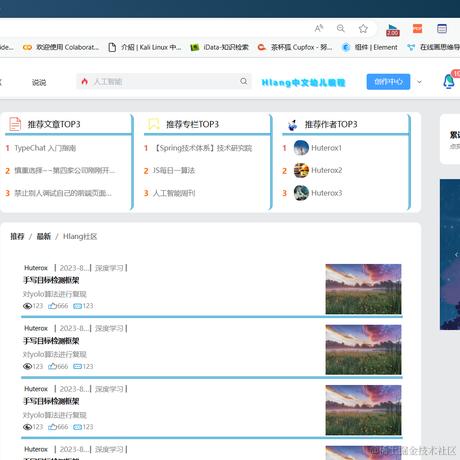460x460 pixels.
Task: Like the third post with thumbs-up icon
Action: tap(52, 426)
